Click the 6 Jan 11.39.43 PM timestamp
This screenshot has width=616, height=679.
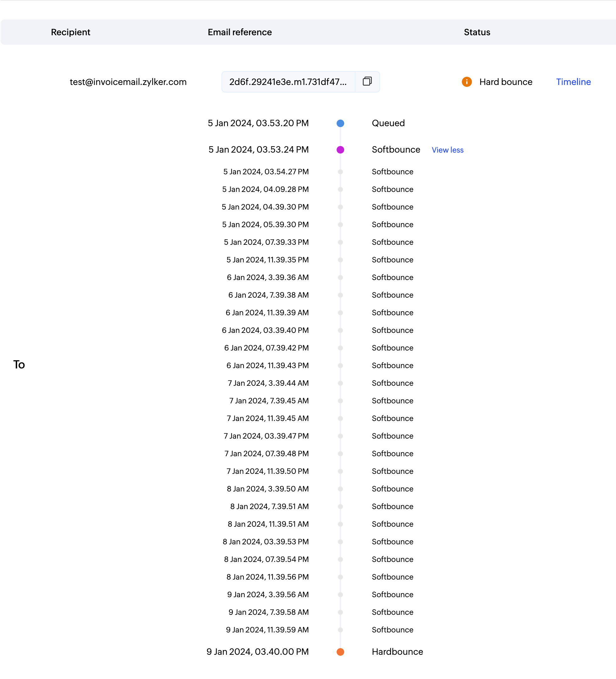coord(267,365)
